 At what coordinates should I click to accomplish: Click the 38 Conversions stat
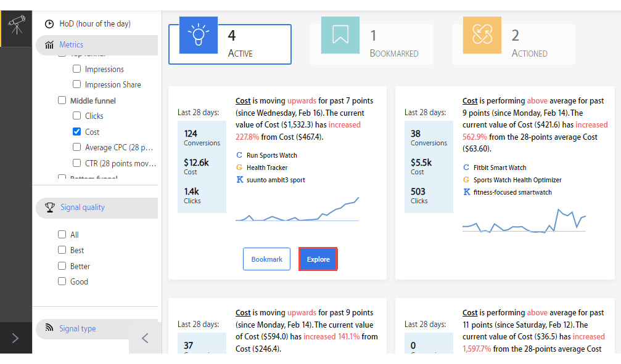pos(429,138)
